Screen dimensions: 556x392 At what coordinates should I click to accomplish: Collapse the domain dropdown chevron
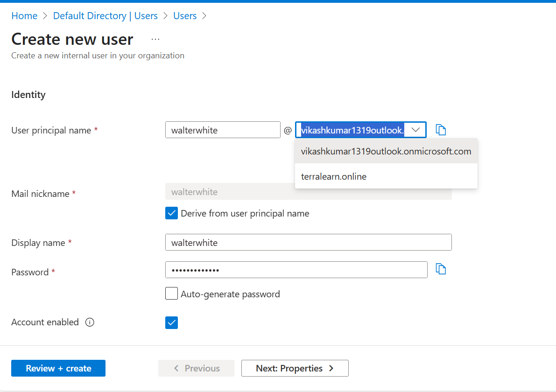pos(415,130)
